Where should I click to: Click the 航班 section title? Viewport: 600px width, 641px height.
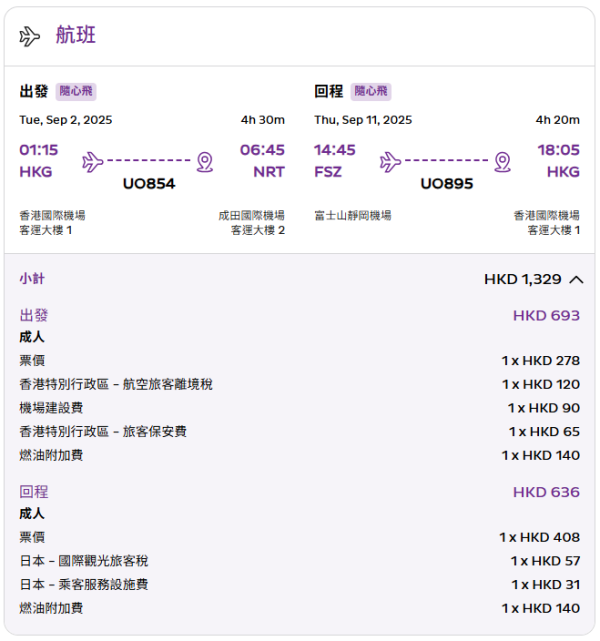coord(76,35)
